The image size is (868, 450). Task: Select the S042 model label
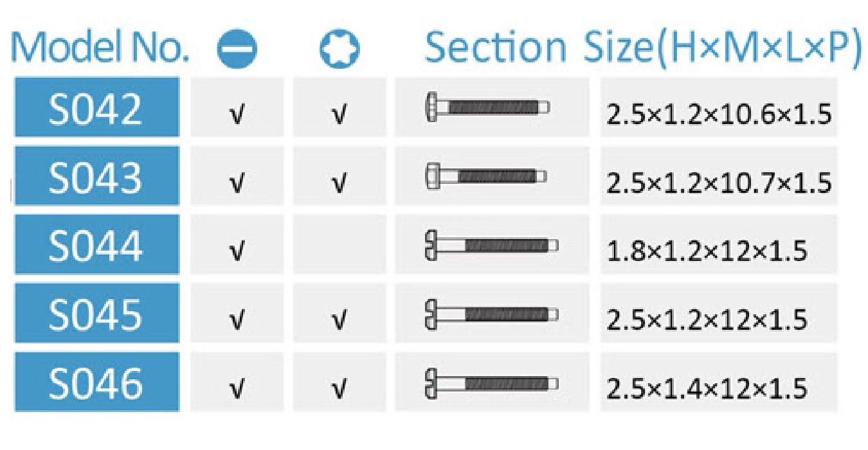tap(96, 107)
